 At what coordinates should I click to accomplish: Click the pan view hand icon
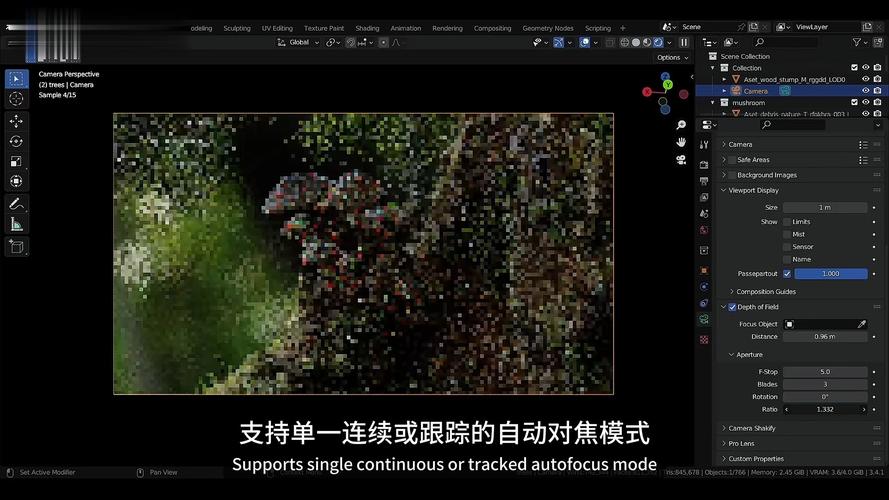pyautogui.click(x=681, y=142)
